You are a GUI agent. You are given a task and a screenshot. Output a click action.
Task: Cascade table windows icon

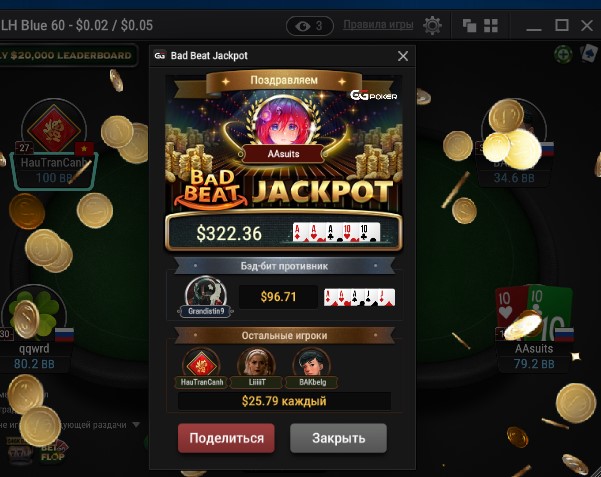click(469, 26)
